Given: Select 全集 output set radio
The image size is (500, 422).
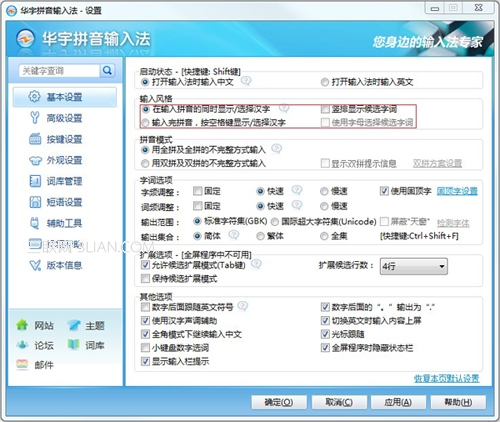Looking at the screenshot, I should (x=324, y=236).
